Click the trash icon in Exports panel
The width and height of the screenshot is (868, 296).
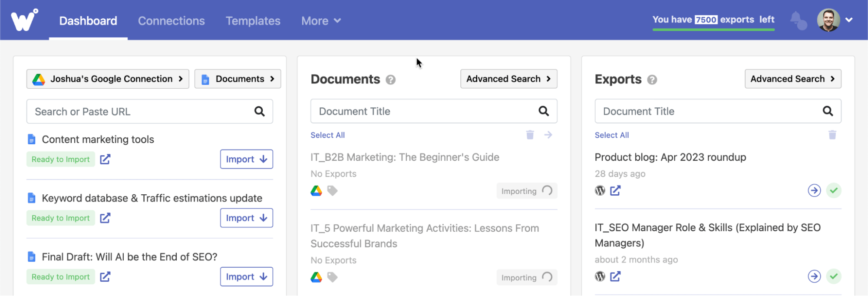pos(832,135)
